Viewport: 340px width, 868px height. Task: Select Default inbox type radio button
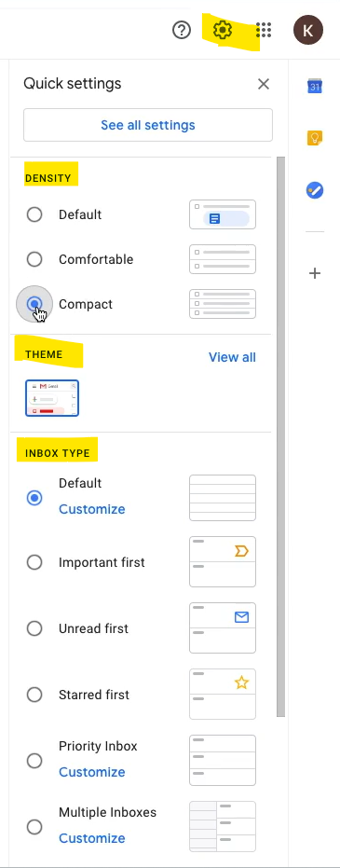[34, 498]
